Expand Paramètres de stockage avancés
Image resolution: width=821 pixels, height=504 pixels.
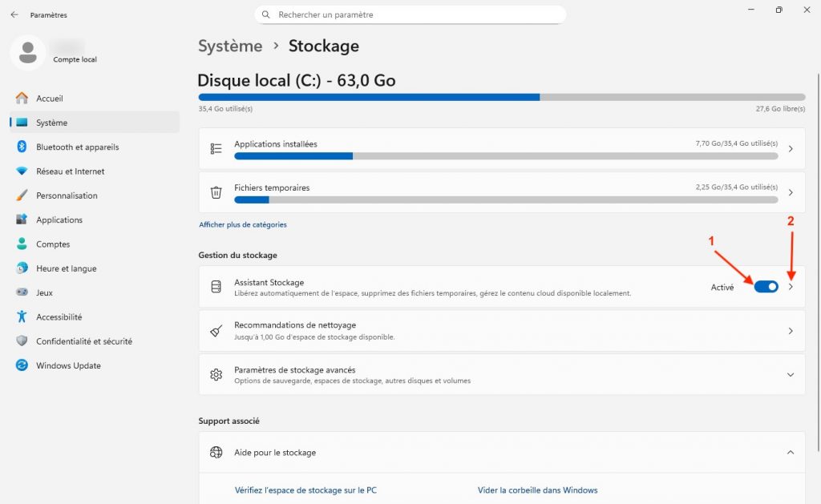coord(791,375)
